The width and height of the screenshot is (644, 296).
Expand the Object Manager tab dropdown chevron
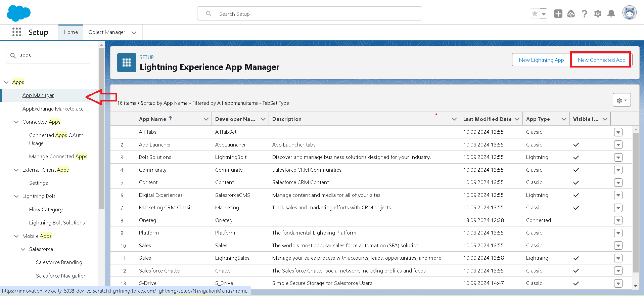[x=134, y=33]
